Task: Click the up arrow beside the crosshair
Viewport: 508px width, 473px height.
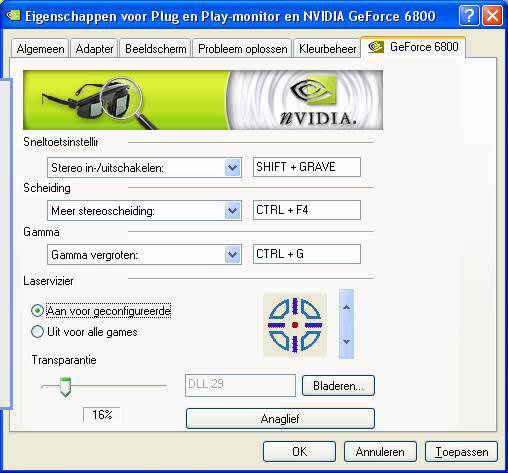Action: (x=346, y=307)
